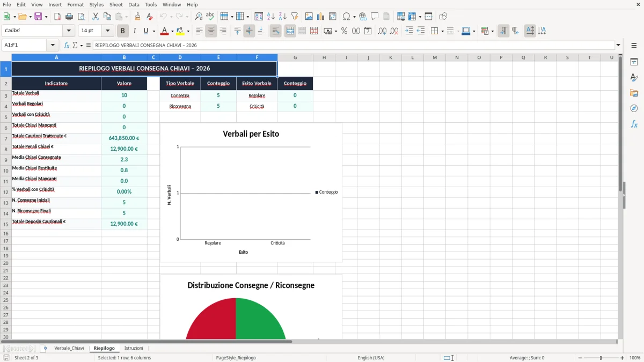The image size is (644, 362).
Task: Click the formula input line
Action: pyautogui.click(x=354, y=46)
